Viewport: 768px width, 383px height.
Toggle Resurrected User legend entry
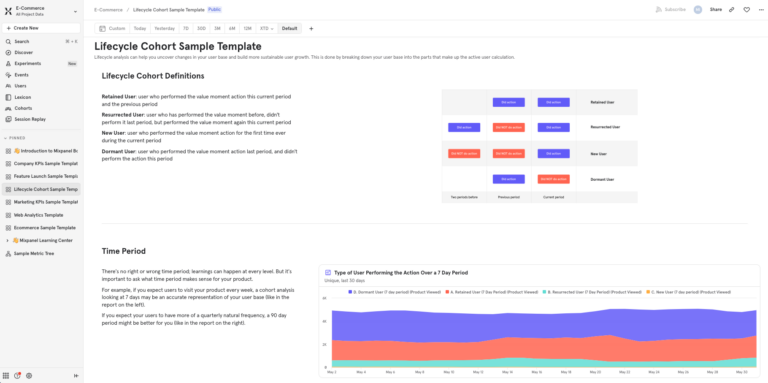[592, 292]
